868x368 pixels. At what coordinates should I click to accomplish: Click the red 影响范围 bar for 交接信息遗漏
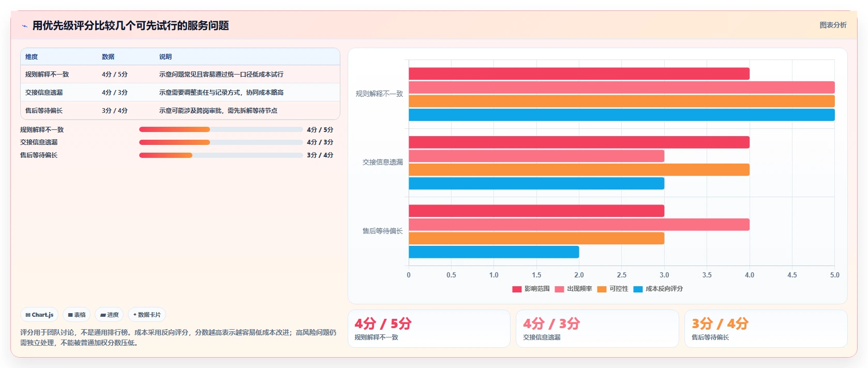[x=579, y=142]
